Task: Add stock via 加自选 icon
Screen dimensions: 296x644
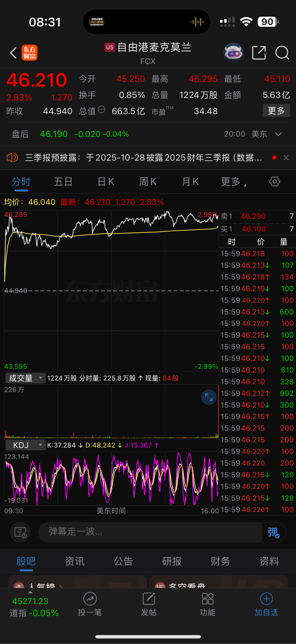Action: [x=266, y=599]
